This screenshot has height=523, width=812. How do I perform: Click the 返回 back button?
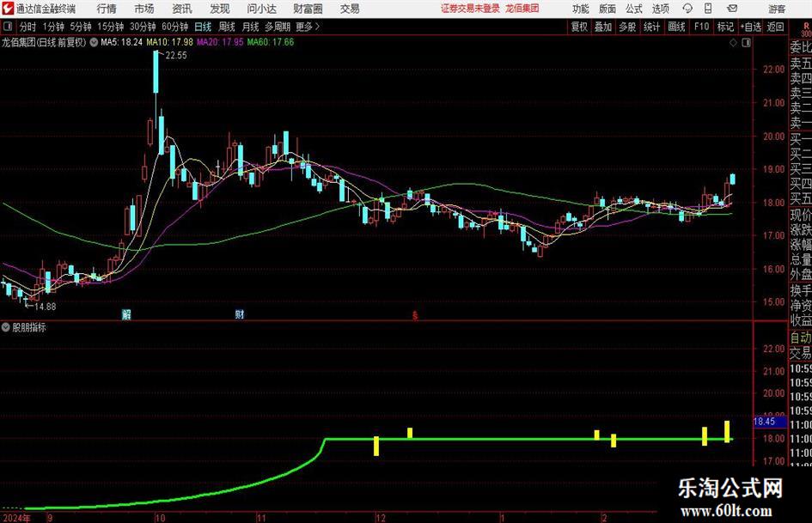click(776, 27)
